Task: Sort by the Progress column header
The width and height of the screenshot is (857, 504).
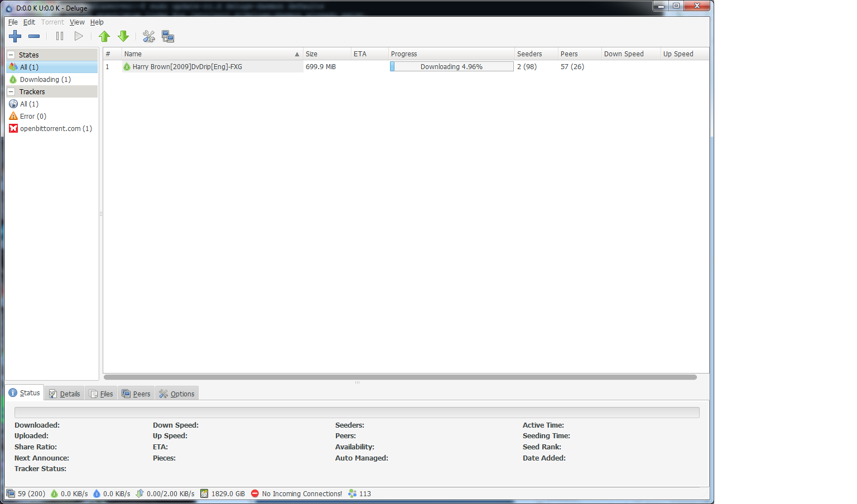Action: [451, 54]
